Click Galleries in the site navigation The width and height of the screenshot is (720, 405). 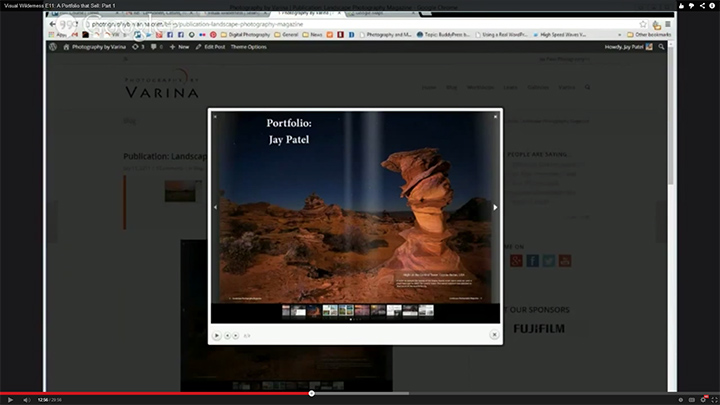pyautogui.click(x=538, y=87)
